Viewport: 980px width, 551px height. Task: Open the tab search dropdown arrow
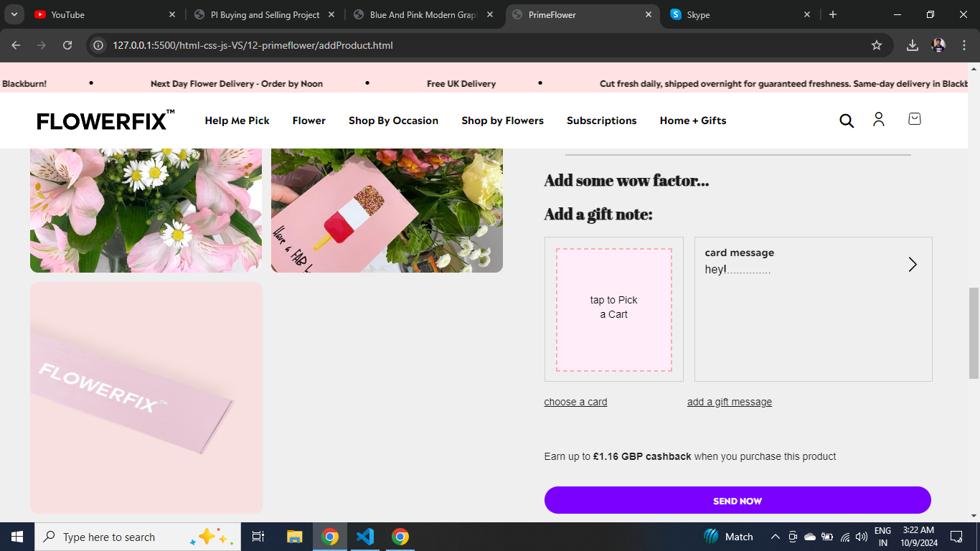tap(14, 14)
